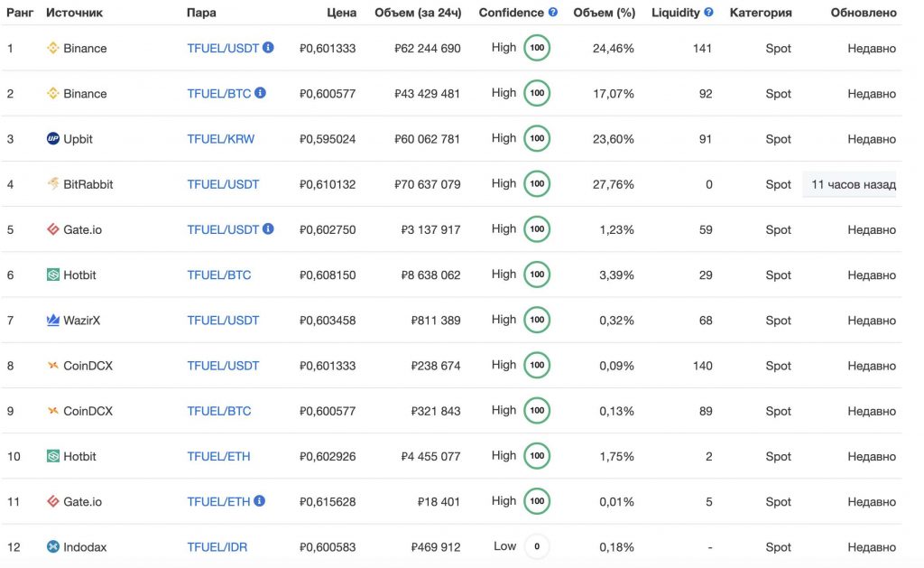Click info icon beside Gate.io TFUEL/ETH pair

(x=260, y=501)
